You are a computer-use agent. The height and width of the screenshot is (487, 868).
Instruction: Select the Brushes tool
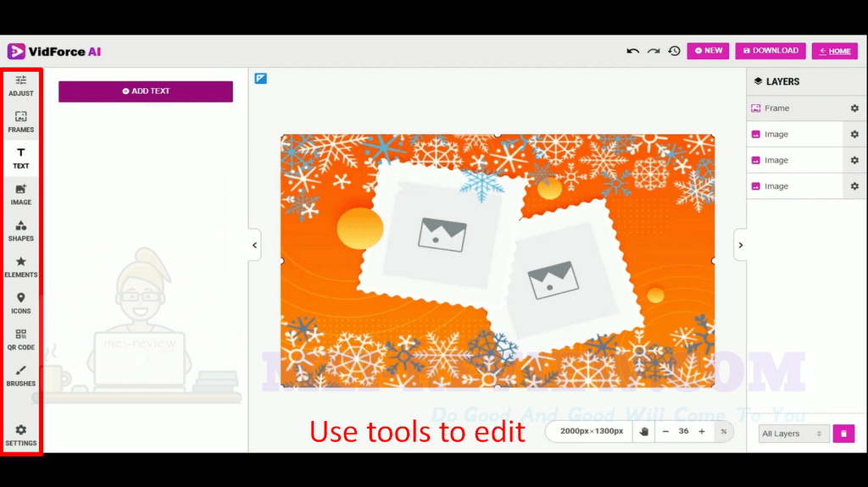pos(21,376)
